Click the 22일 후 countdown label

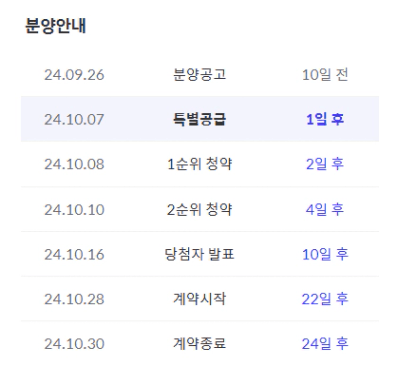[325, 299]
